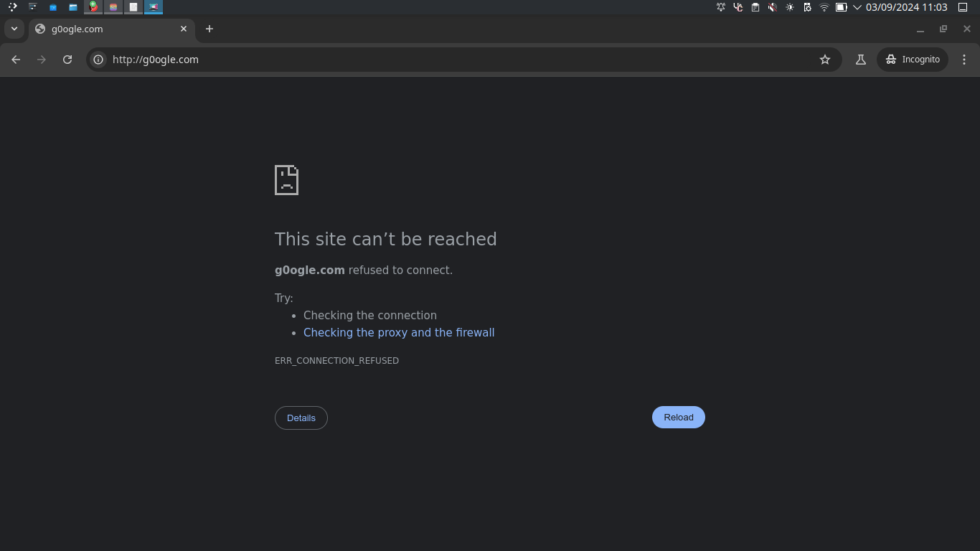Bookmark this page with star icon
Screen dimensions: 980x551
825,60
